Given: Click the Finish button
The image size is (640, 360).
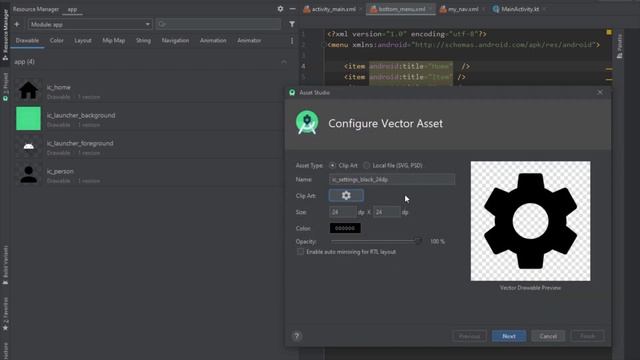Looking at the screenshot, I should click(x=587, y=336).
